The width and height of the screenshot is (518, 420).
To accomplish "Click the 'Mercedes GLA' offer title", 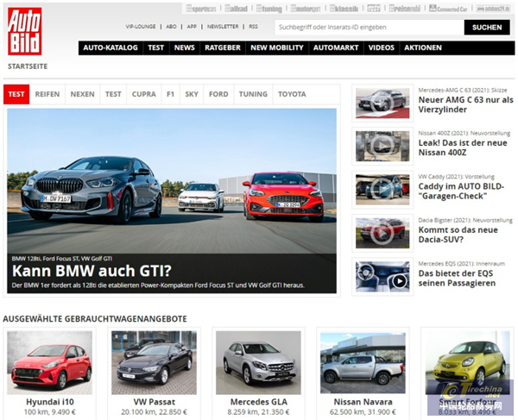I will coord(259,402).
